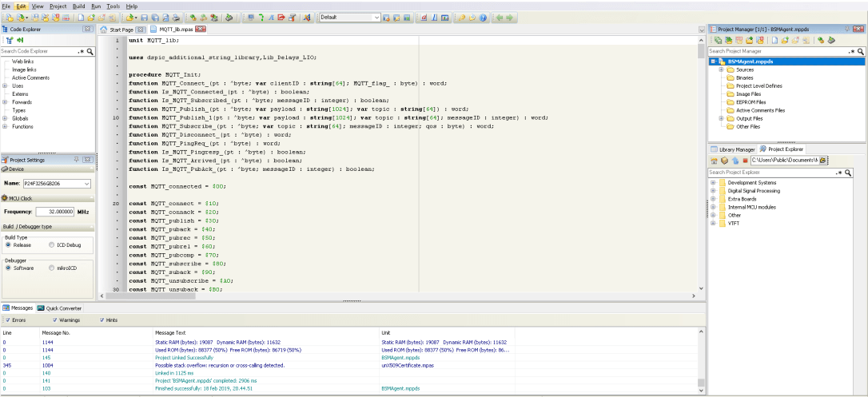
Task: Click the first icon in the Project Manager toolbar
Action: 718,41
